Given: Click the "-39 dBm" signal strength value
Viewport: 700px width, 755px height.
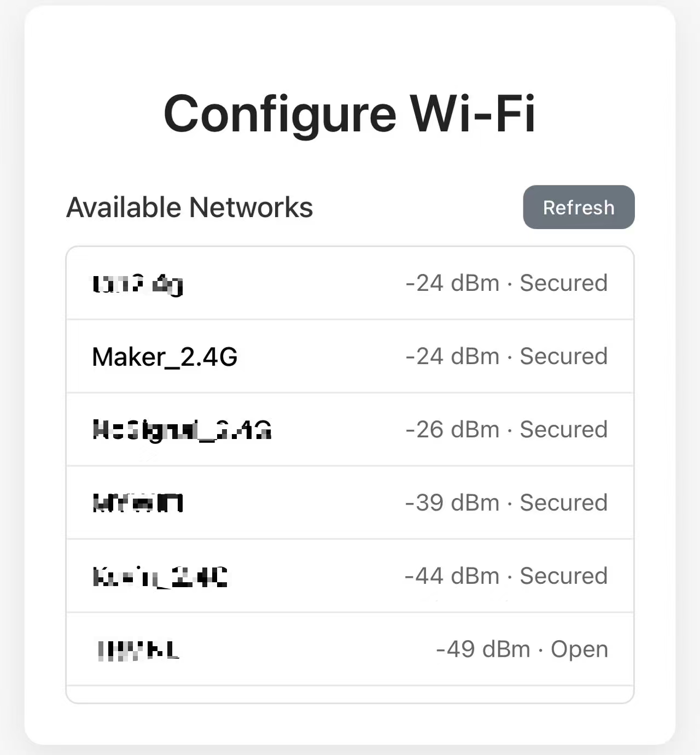Looking at the screenshot, I should tap(452, 503).
